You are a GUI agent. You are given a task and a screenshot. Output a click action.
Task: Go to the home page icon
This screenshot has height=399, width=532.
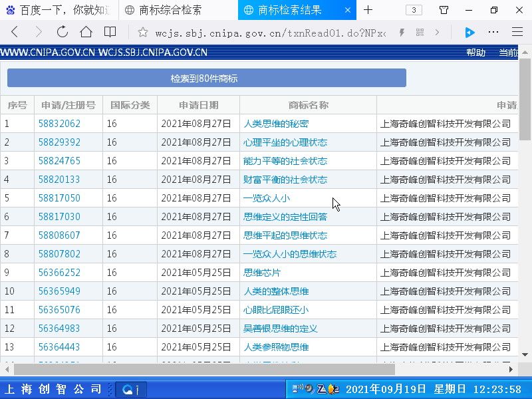(86, 32)
